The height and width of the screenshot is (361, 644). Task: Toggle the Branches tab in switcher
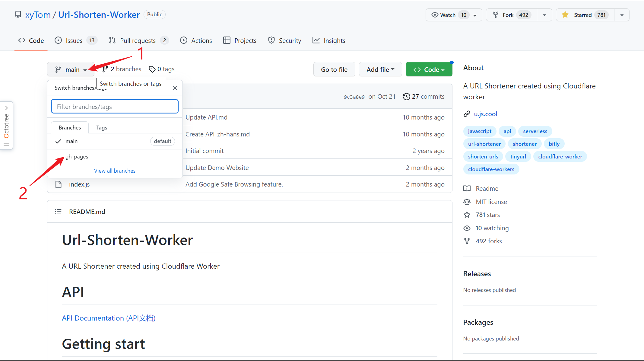coord(70,127)
